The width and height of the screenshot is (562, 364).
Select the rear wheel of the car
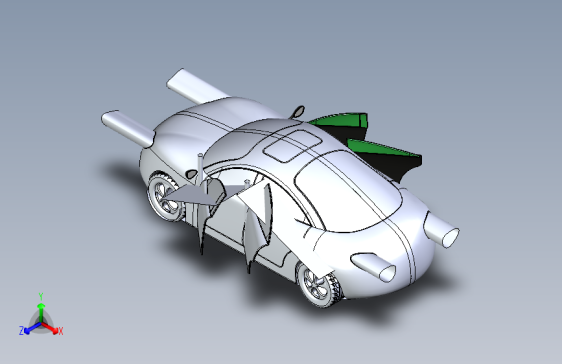[x=319, y=284]
